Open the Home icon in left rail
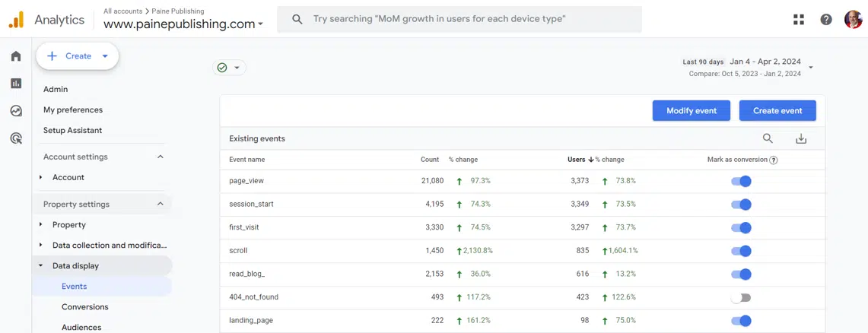The height and width of the screenshot is (333, 868). (16, 56)
